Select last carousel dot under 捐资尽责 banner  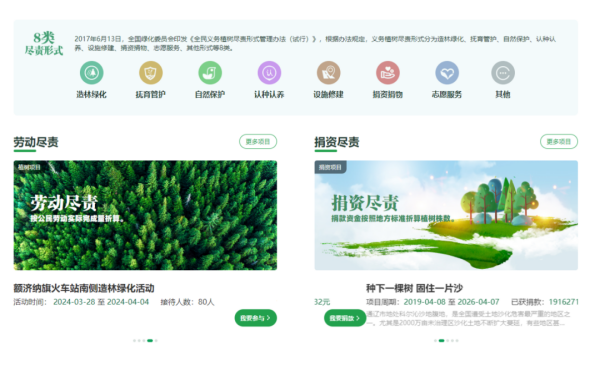[x=457, y=340]
